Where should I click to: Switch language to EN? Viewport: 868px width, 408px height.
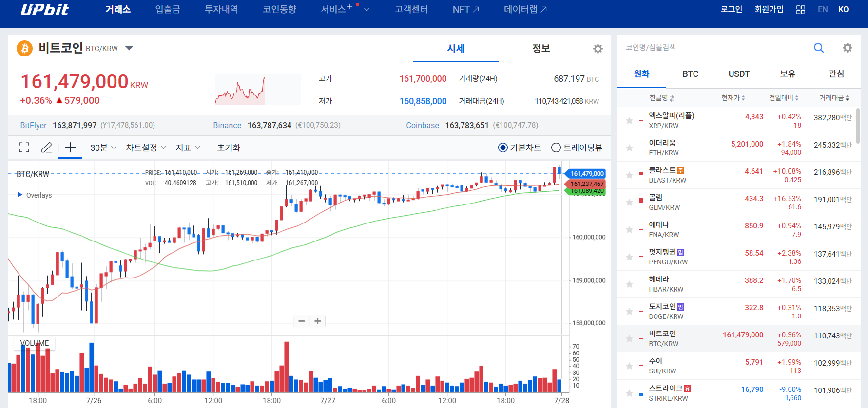[823, 9]
